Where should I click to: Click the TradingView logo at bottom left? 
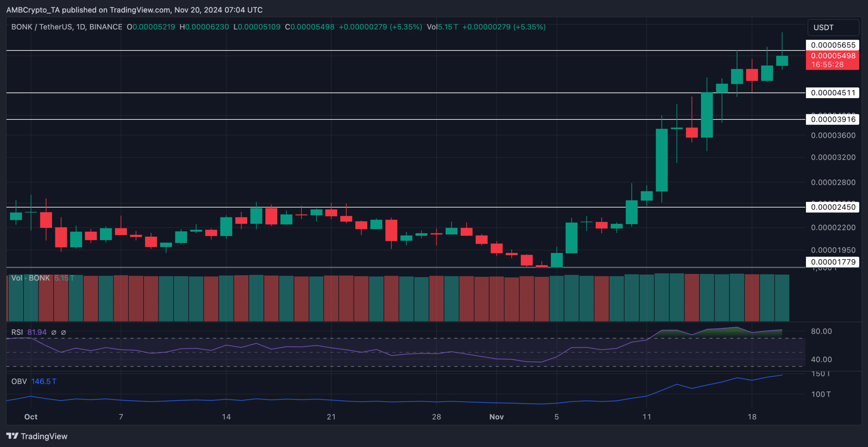coord(37,436)
